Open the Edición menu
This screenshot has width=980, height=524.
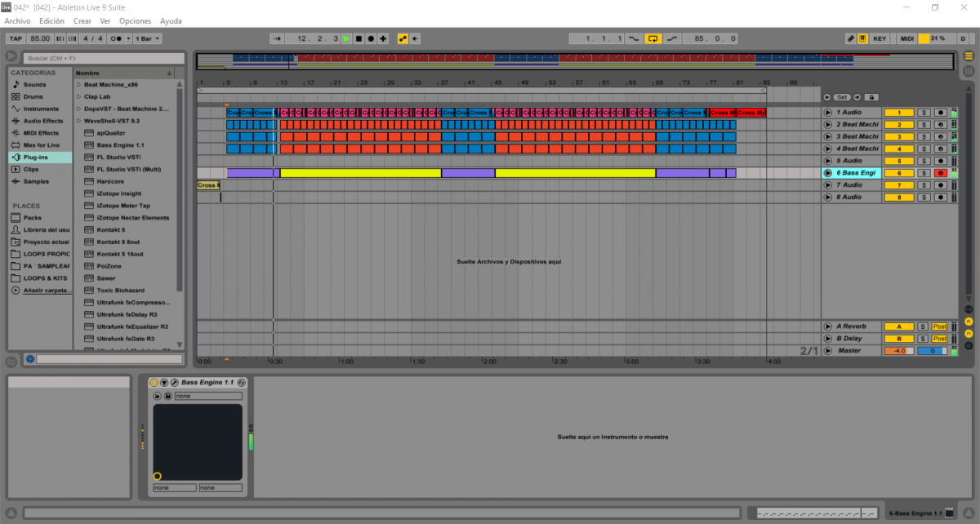tap(51, 20)
